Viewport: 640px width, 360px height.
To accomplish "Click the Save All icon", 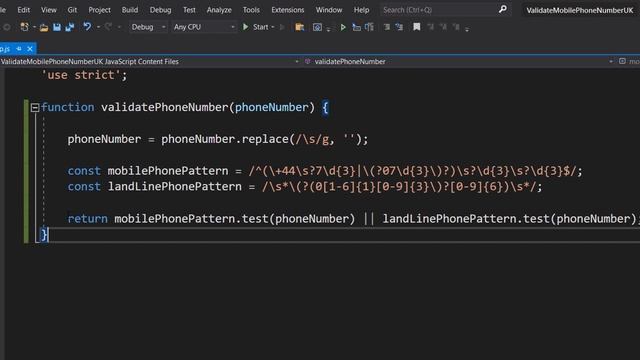I will pyautogui.click(x=69, y=27).
